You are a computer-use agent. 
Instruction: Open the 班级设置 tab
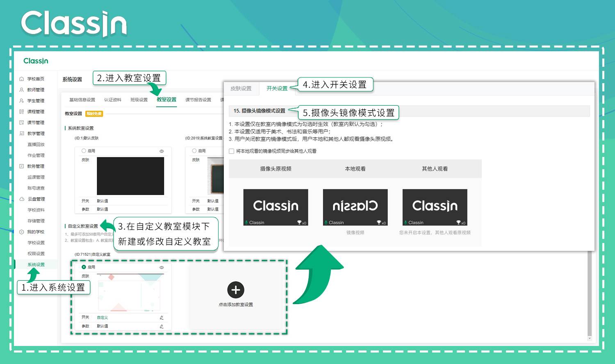pyautogui.click(x=139, y=100)
